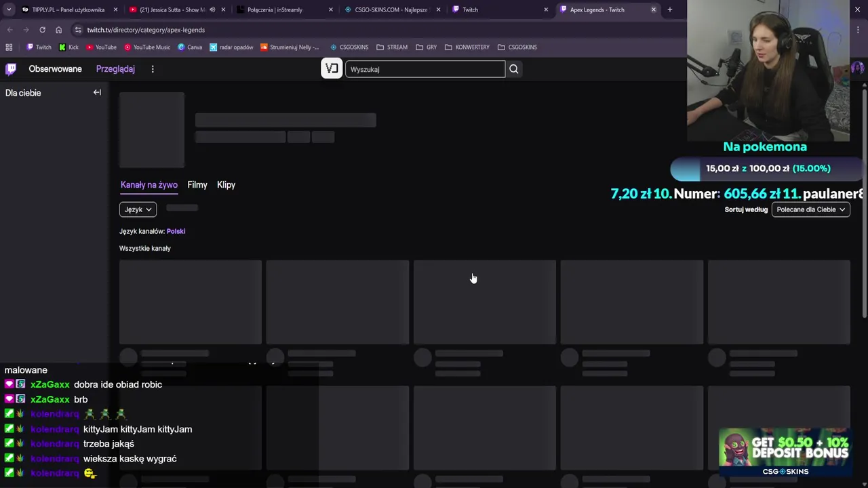Image resolution: width=868 pixels, height=488 pixels.
Task: Open the YouTube bookmark
Action: click(101, 47)
